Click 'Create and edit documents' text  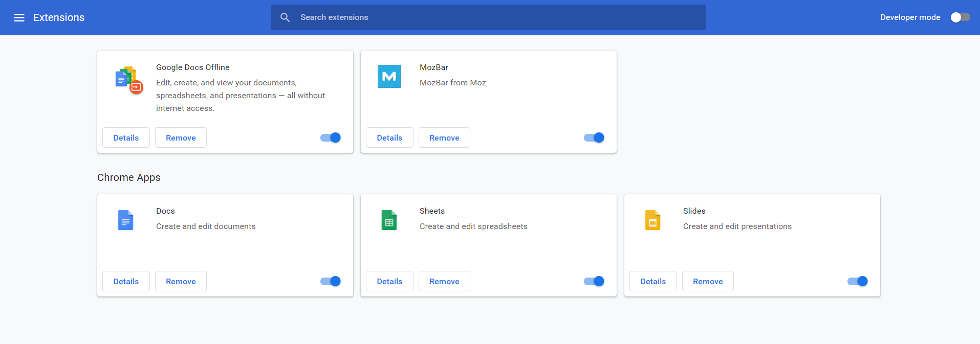pos(206,226)
